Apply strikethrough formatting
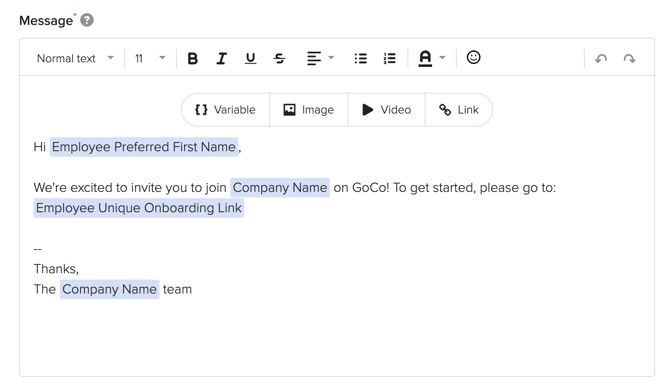This screenshot has height=388, width=670. [x=279, y=58]
